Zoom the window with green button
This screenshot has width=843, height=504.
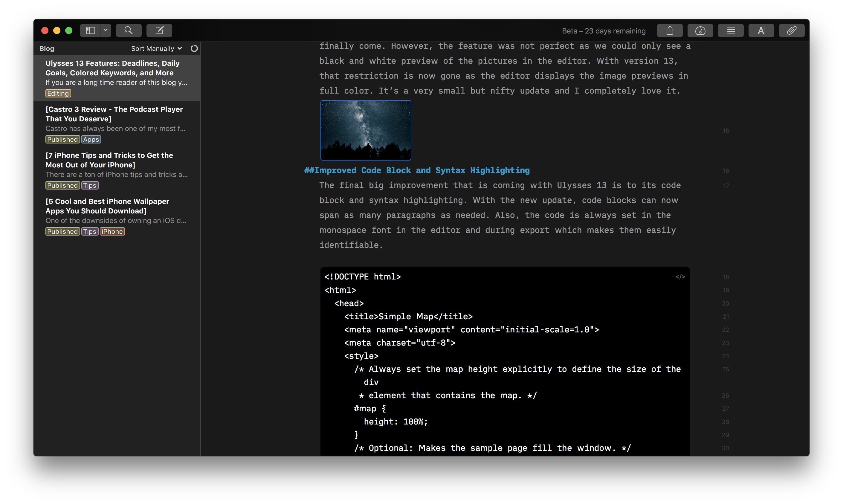pos(69,30)
